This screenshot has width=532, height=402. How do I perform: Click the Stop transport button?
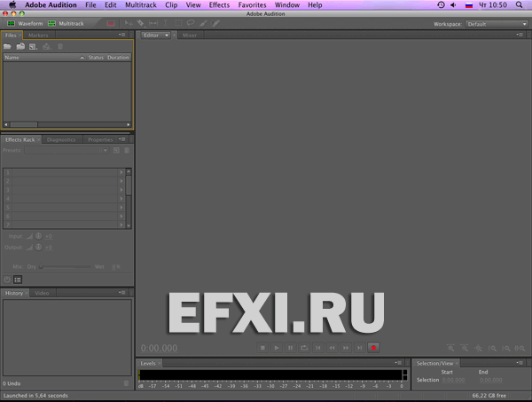pyautogui.click(x=262, y=347)
